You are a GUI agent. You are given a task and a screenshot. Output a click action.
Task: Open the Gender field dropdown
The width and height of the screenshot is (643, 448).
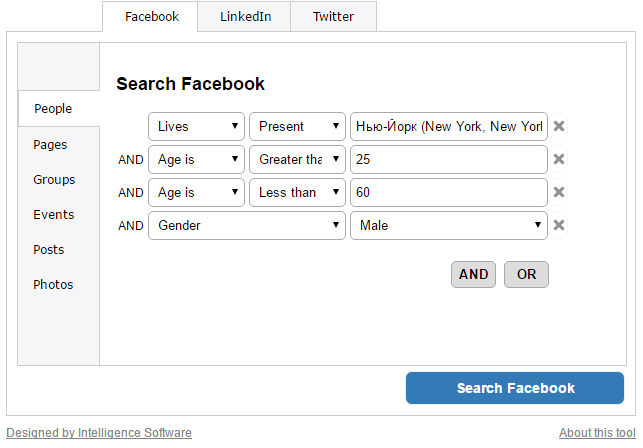pyautogui.click(x=247, y=225)
